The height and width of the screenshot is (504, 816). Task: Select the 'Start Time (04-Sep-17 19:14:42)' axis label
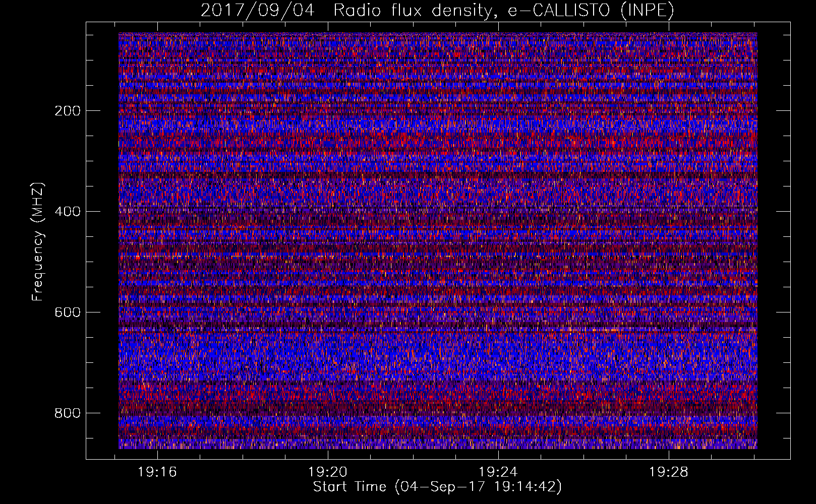(x=437, y=487)
